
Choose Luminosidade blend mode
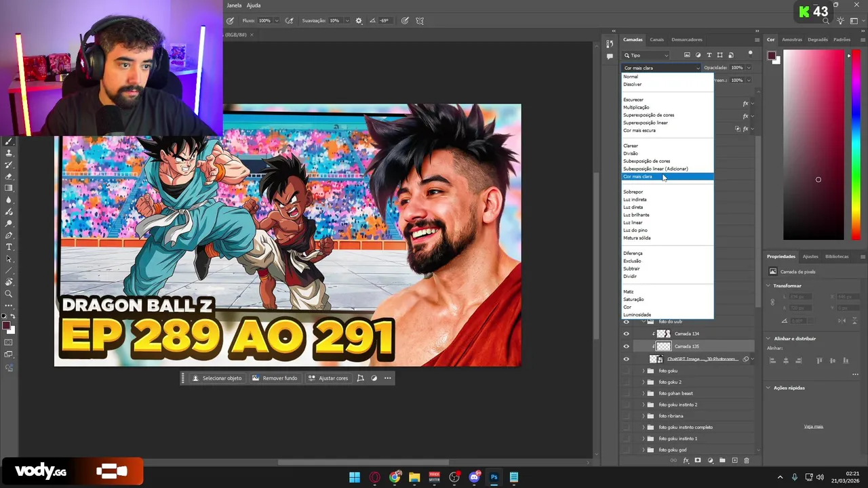pyautogui.click(x=637, y=314)
